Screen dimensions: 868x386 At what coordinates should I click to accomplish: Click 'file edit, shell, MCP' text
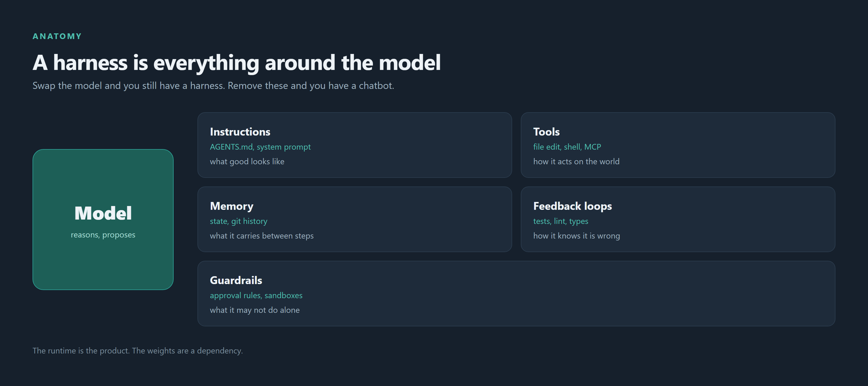click(567, 147)
